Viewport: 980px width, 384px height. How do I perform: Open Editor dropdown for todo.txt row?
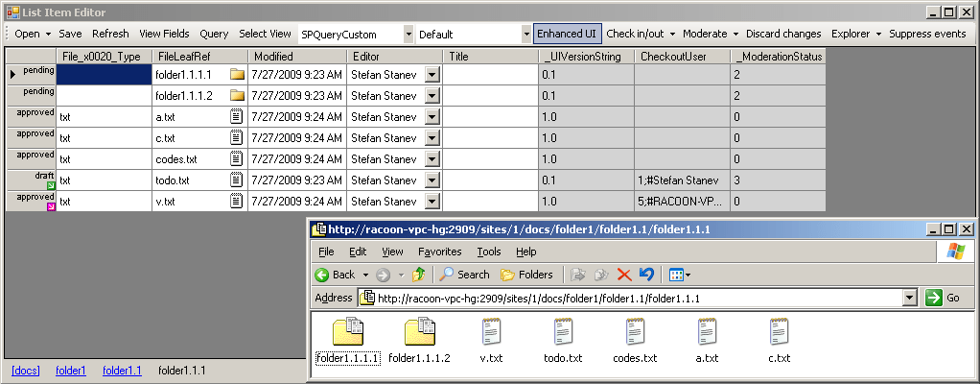pos(432,180)
